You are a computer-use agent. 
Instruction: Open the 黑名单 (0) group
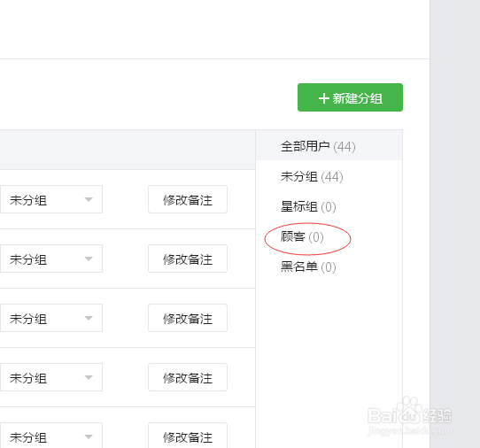coord(308,266)
